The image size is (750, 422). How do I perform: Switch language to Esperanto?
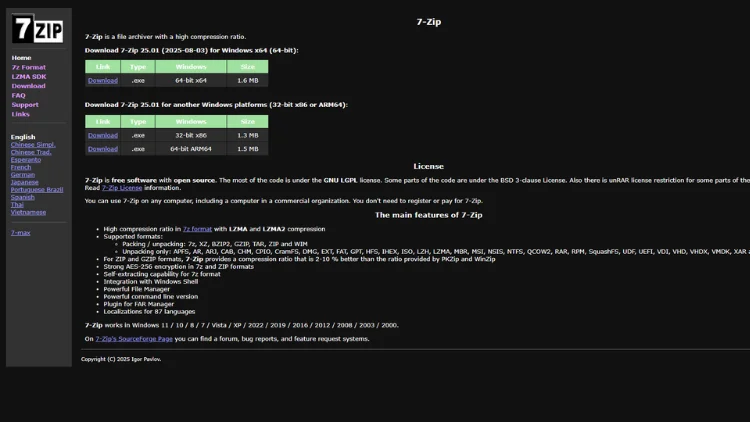[26, 160]
